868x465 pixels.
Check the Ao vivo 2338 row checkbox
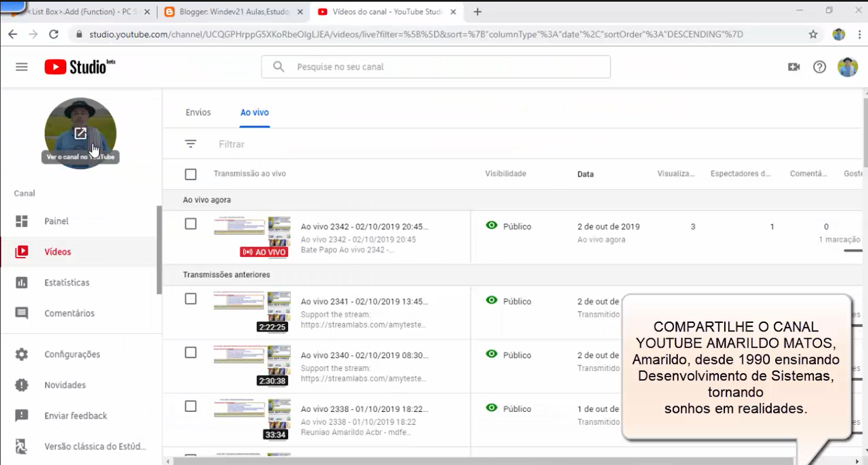(x=190, y=406)
